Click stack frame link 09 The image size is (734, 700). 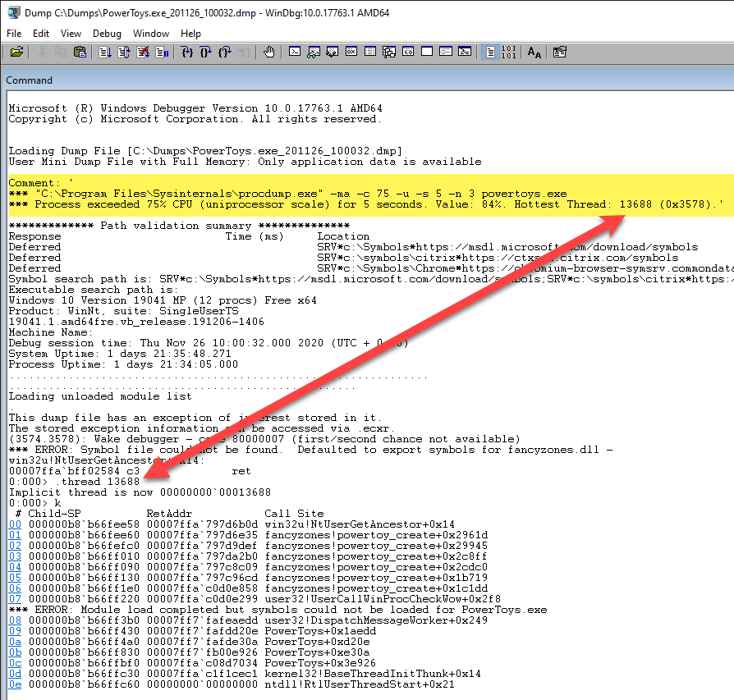point(15,631)
